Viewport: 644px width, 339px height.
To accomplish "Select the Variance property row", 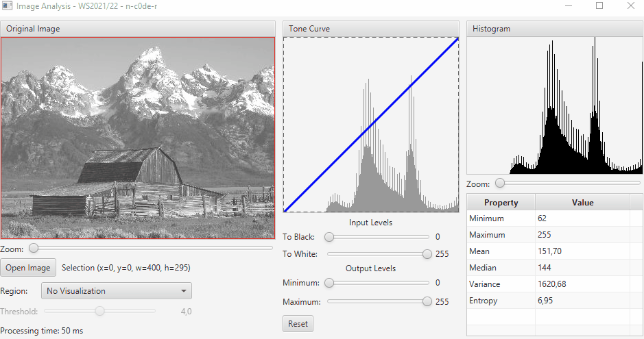I will (x=555, y=284).
